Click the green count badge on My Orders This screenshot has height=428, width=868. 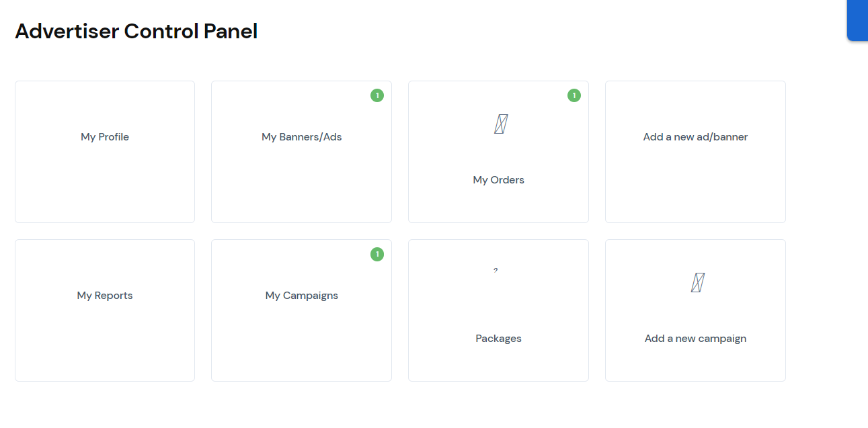pyautogui.click(x=574, y=95)
